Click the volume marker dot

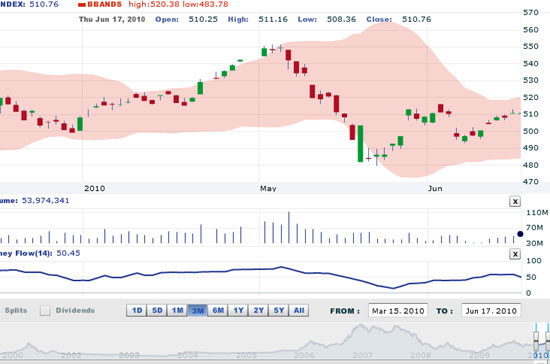coord(520,234)
